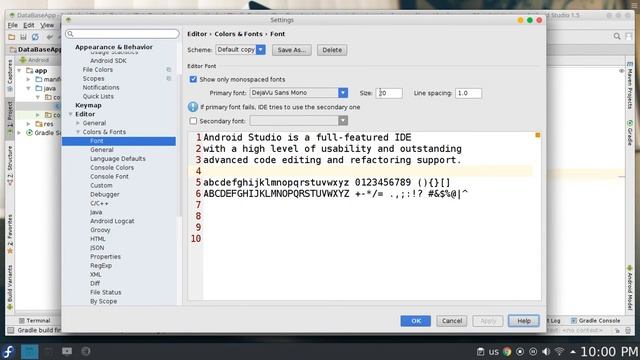
Task: Click the Apply button
Action: click(x=488, y=321)
